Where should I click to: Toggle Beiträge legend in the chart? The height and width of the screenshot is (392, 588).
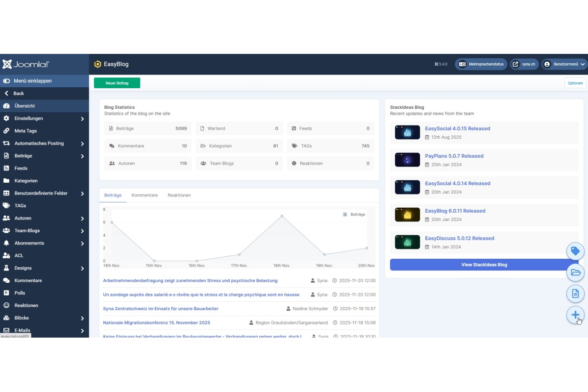[354, 214]
